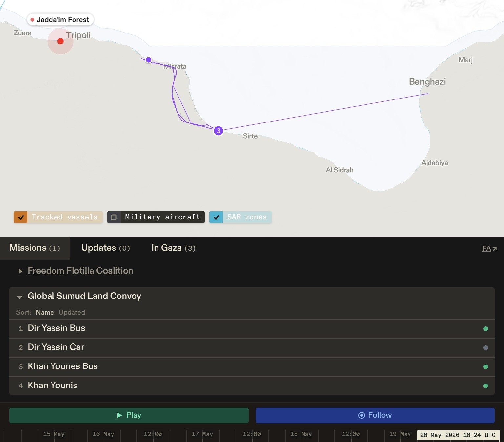
Task: Jump to 19 May on the timeline
Action: tap(400, 434)
